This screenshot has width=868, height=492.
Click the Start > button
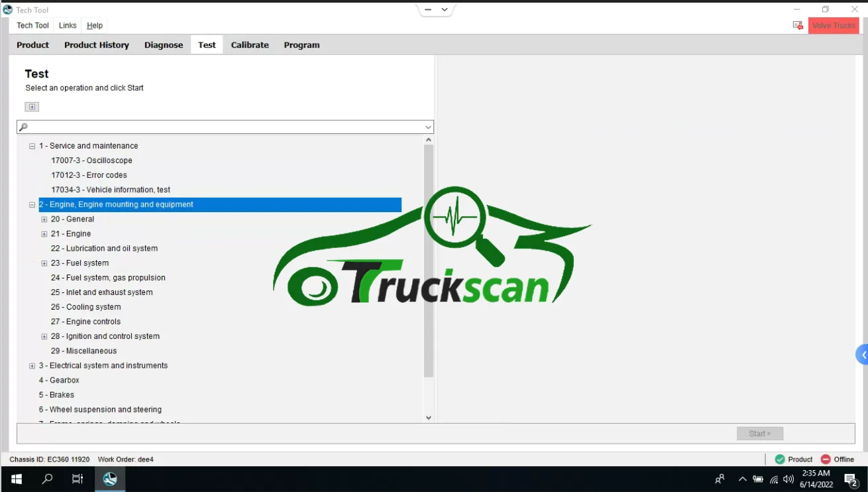click(x=760, y=434)
